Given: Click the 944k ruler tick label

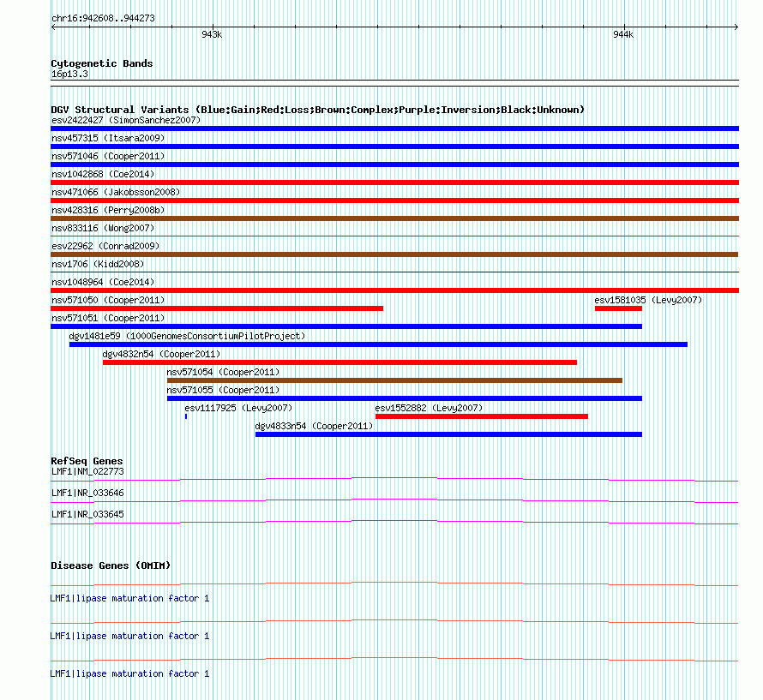Looking at the screenshot, I should pyautogui.click(x=624, y=34).
